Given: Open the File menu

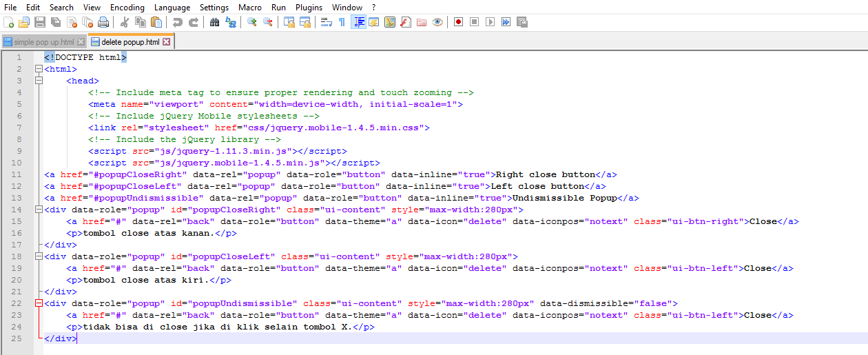Looking at the screenshot, I should 10,7.
